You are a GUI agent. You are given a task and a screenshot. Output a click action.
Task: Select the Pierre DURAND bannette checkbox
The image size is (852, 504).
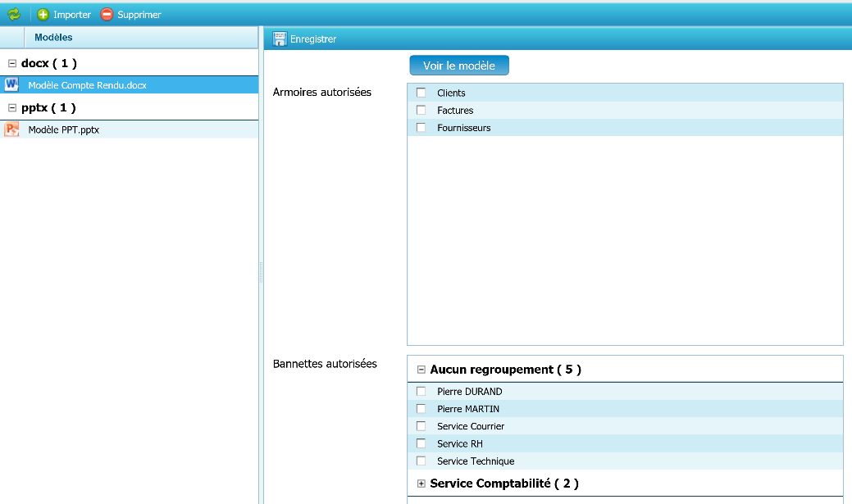tap(421, 391)
